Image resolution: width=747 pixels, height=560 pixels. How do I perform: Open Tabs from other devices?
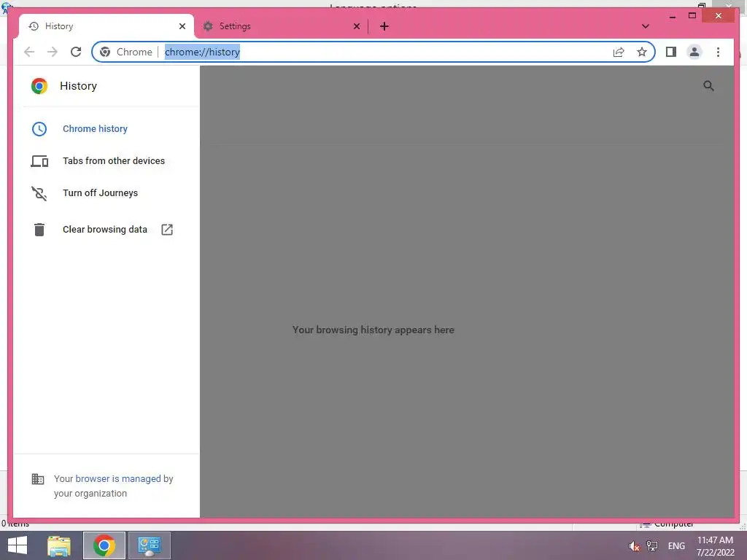(x=113, y=161)
